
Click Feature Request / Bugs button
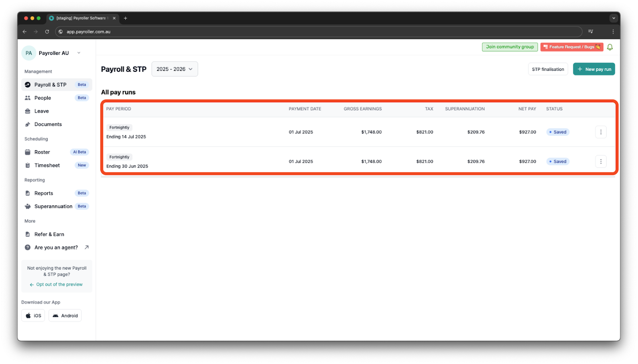tap(571, 47)
